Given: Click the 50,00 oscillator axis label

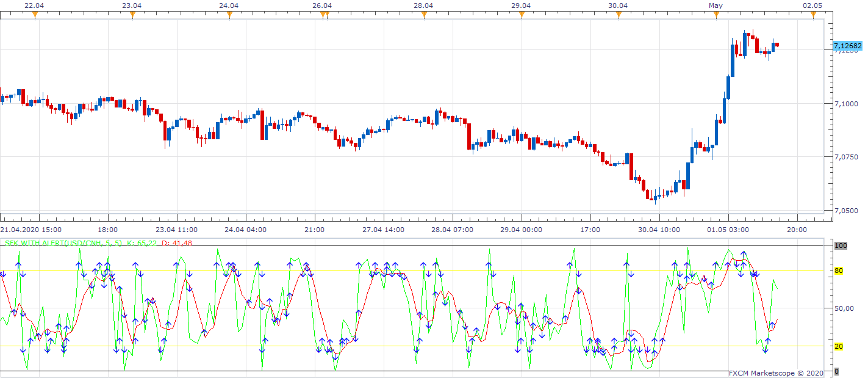Looking at the screenshot, I should click(844, 308).
